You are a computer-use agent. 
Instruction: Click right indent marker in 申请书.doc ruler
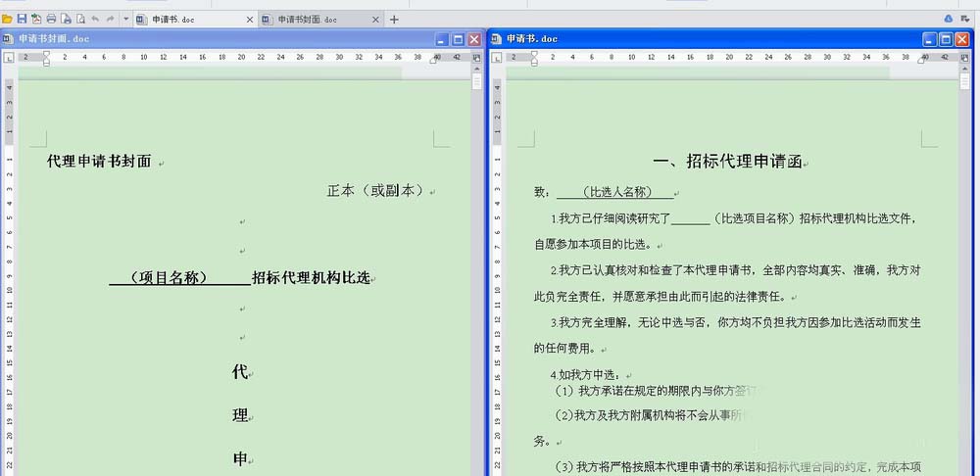(922, 60)
